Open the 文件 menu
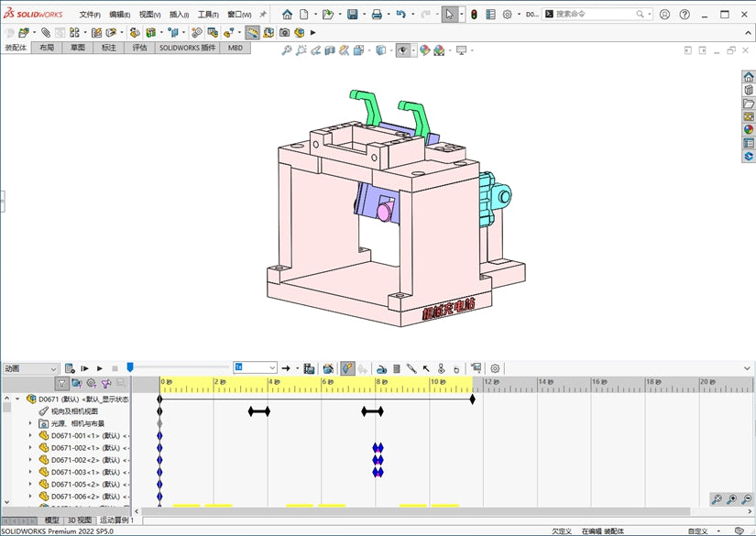 pos(90,15)
